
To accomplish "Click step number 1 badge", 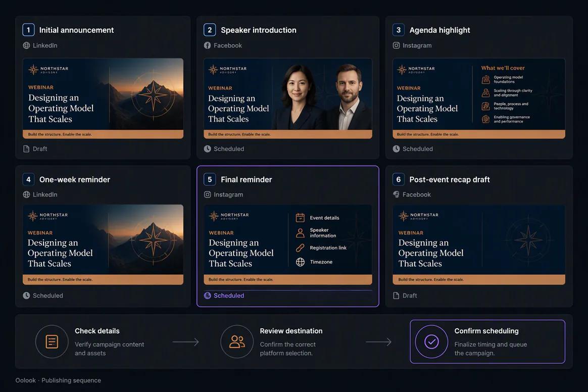I will (28, 30).
